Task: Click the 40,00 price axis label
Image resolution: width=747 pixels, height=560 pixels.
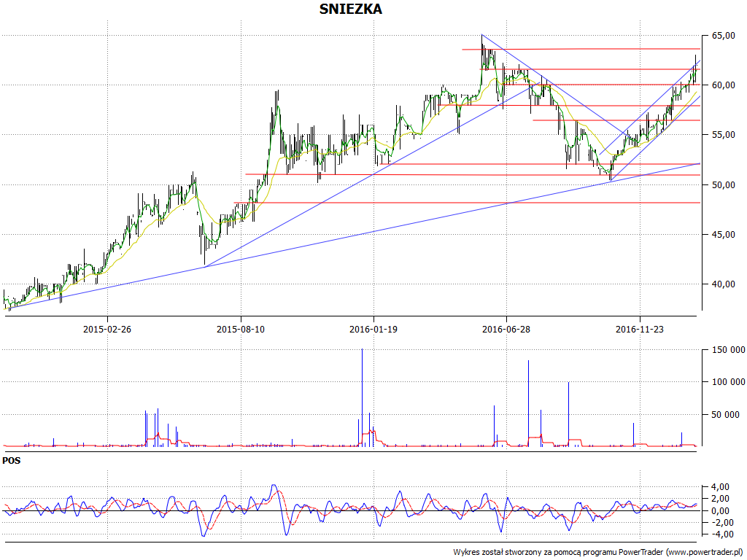Action: [x=723, y=284]
